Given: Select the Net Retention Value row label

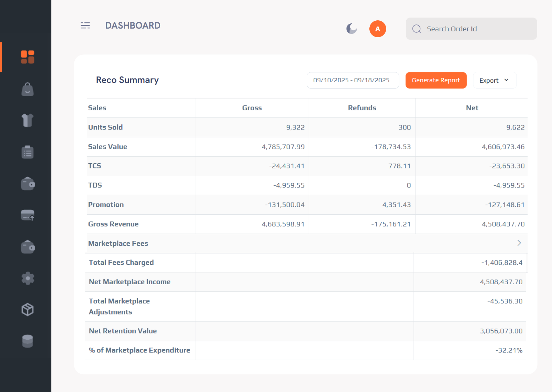Looking at the screenshot, I should (123, 331).
